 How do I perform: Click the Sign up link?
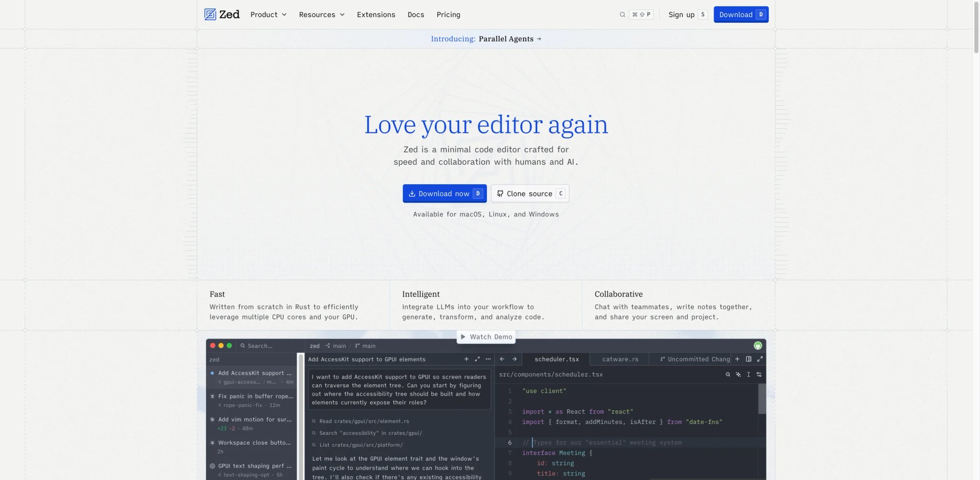click(x=688, y=14)
